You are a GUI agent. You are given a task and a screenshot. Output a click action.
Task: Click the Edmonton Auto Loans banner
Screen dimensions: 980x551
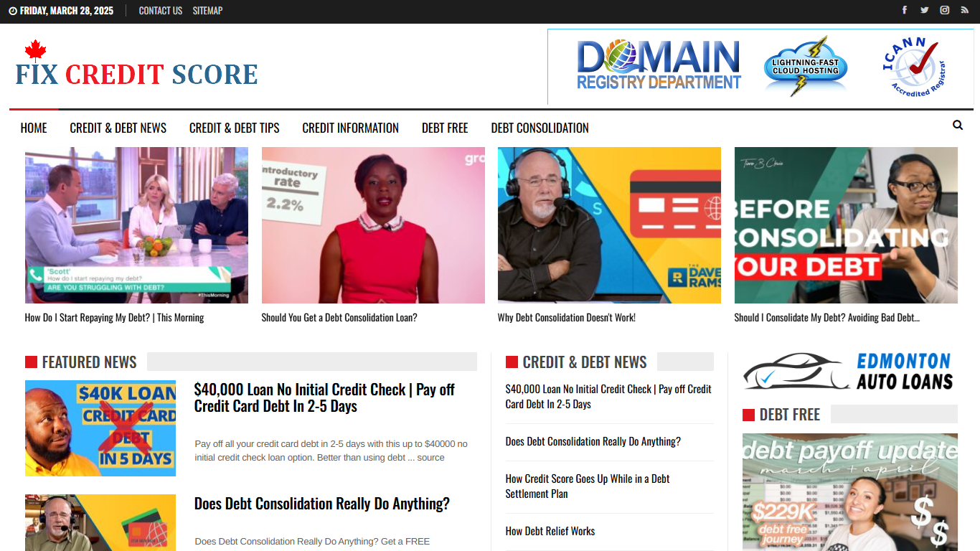[x=849, y=372]
